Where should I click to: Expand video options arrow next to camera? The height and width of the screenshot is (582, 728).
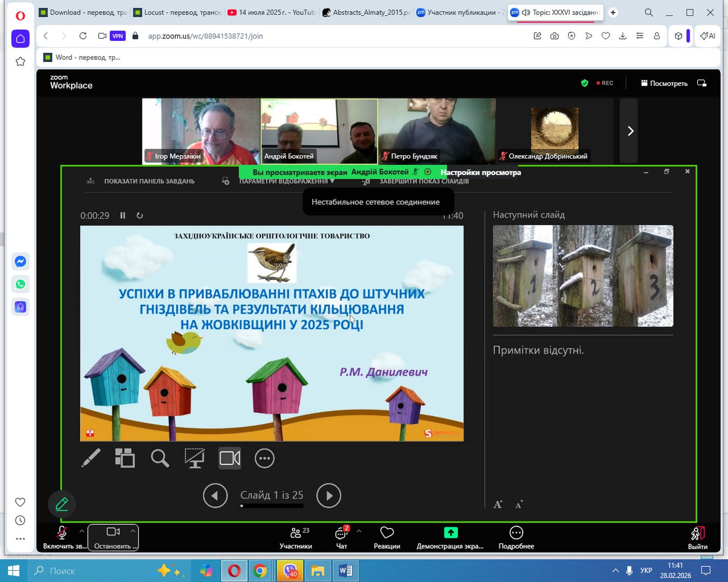tap(133, 531)
